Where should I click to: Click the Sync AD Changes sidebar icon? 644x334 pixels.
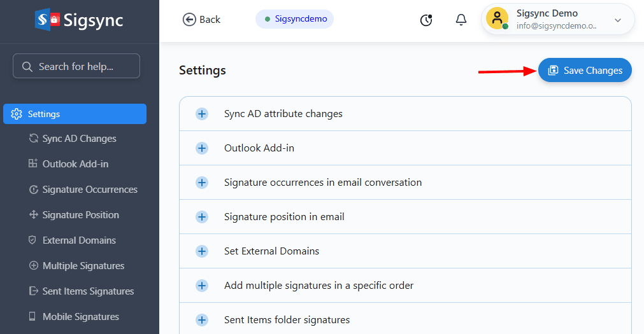click(34, 139)
